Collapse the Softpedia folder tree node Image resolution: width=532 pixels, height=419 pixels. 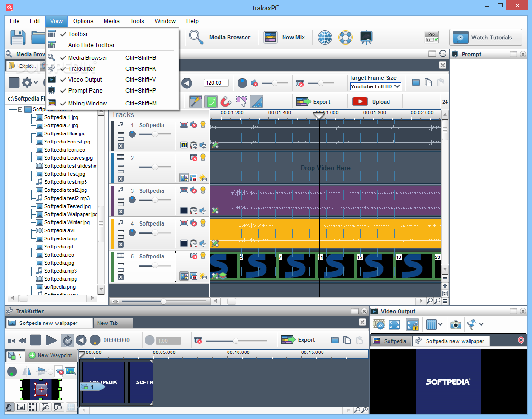pyautogui.click(x=20, y=109)
